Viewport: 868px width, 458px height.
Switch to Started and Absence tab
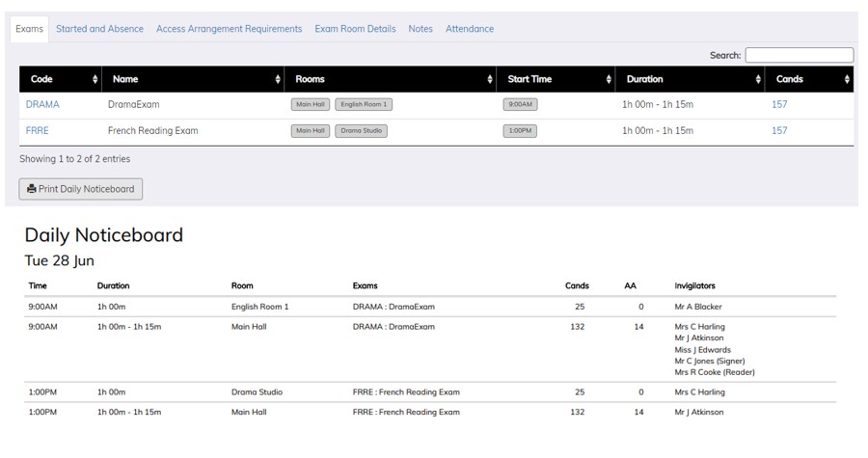tap(99, 29)
